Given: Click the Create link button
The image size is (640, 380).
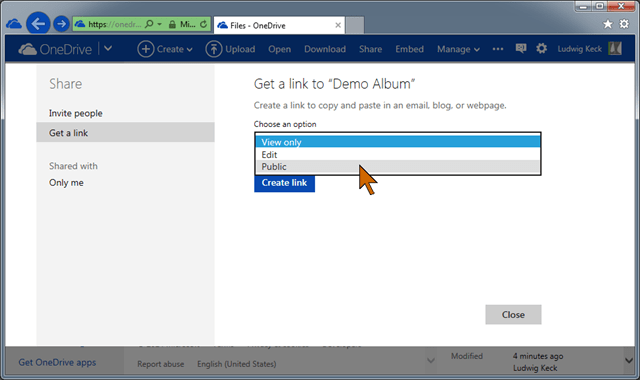Looking at the screenshot, I should pos(284,183).
